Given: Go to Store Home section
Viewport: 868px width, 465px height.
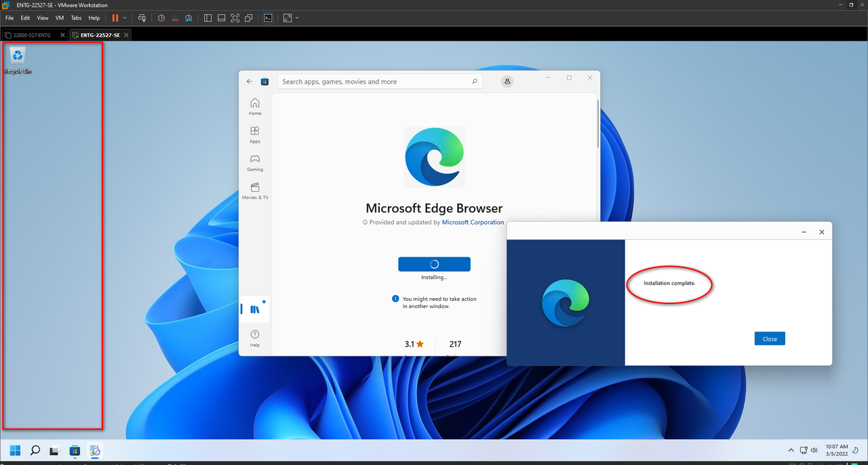Looking at the screenshot, I should pyautogui.click(x=255, y=107).
